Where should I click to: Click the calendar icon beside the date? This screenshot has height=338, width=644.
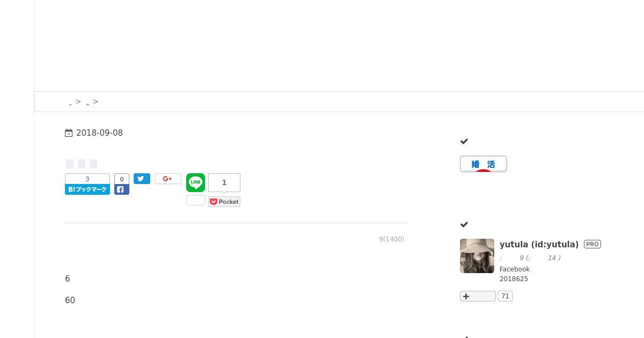coord(69,133)
